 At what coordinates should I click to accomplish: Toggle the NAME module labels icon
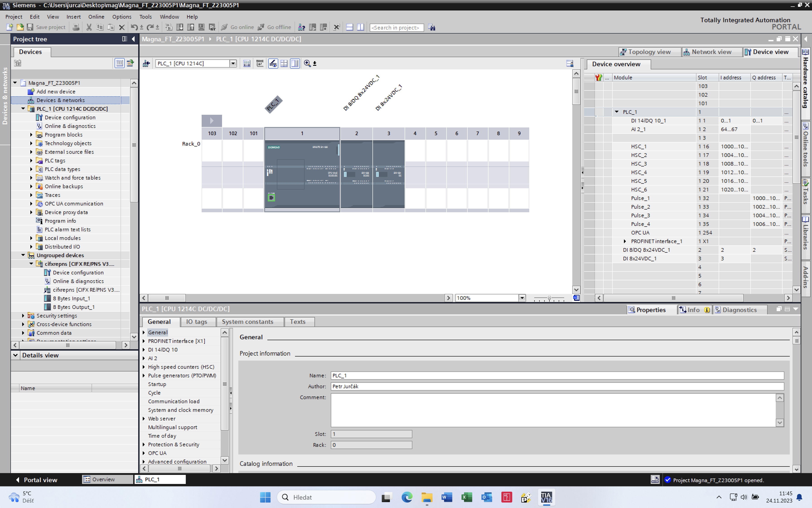[260, 63]
